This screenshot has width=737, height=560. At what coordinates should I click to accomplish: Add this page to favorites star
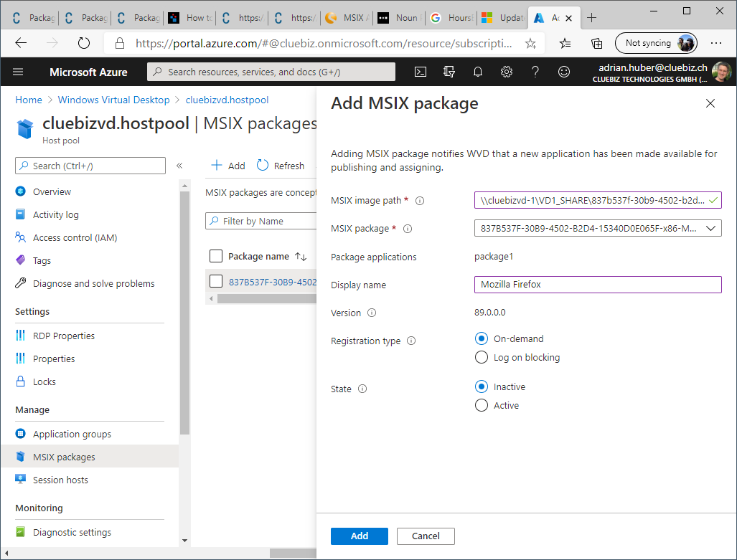point(530,44)
